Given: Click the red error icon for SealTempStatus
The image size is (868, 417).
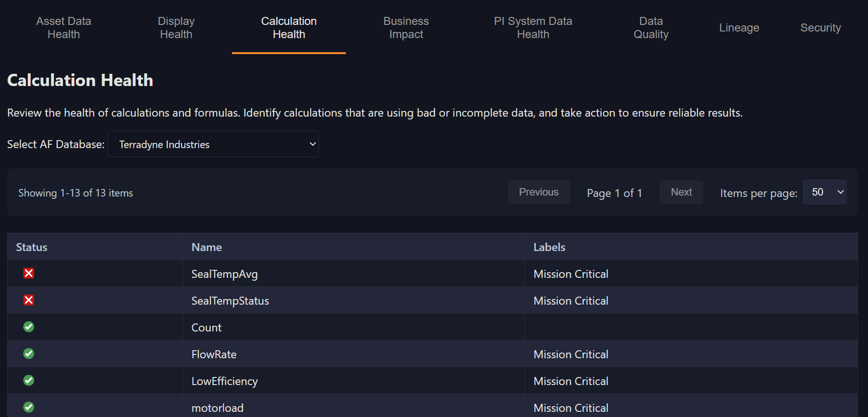Looking at the screenshot, I should click(29, 300).
